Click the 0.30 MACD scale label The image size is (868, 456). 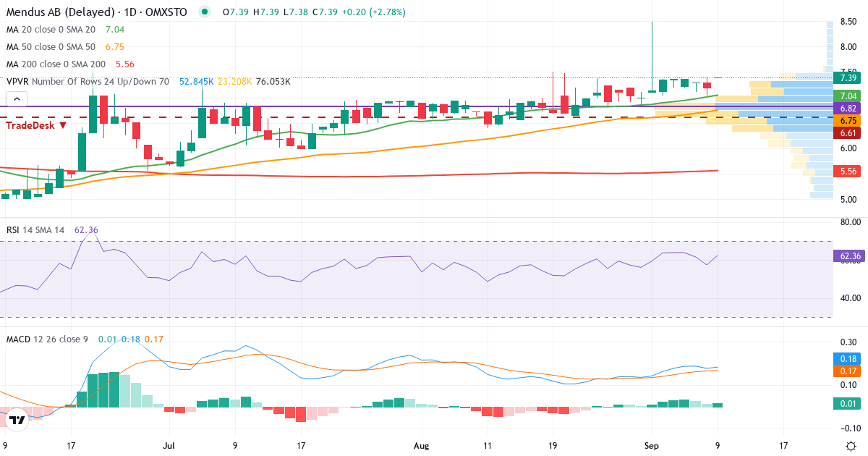pos(848,341)
